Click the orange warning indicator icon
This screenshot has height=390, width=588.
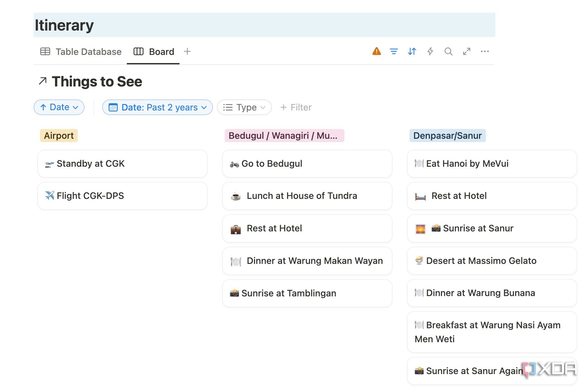click(376, 51)
